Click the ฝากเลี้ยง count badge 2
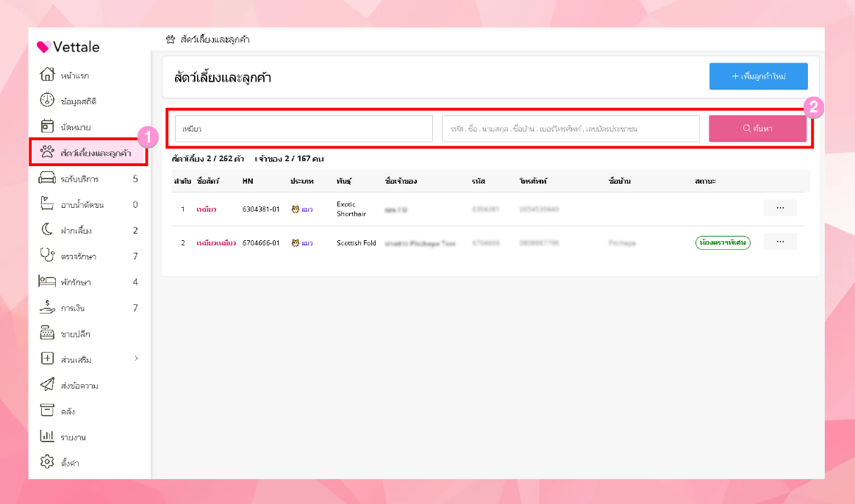The height and width of the screenshot is (504, 855). 135,231
